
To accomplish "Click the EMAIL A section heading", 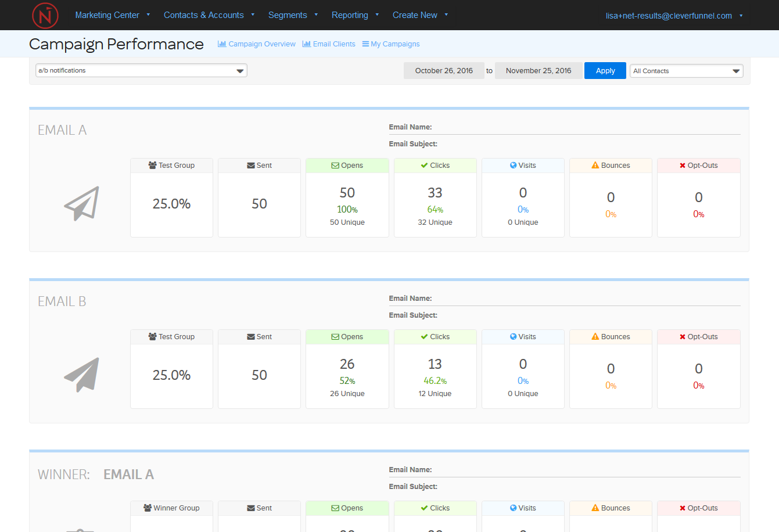I will pyautogui.click(x=62, y=130).
